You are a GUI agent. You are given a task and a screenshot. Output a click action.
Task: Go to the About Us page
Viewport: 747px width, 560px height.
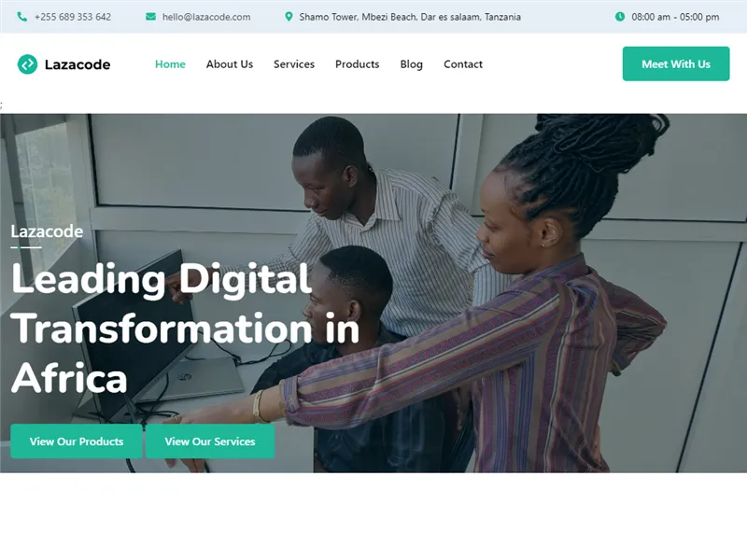230,64
